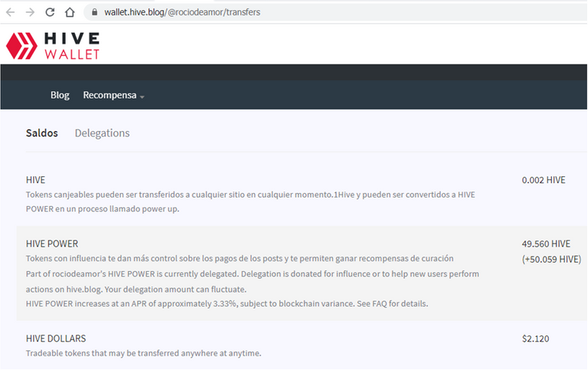588x370 pixels.
Task: Click the 'Tokens canjeables' description text
Action: click(x=250, y=202)
